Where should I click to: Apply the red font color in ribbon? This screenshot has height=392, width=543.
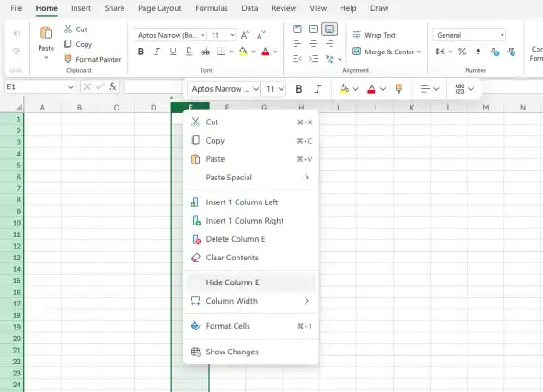click(265, 52)
